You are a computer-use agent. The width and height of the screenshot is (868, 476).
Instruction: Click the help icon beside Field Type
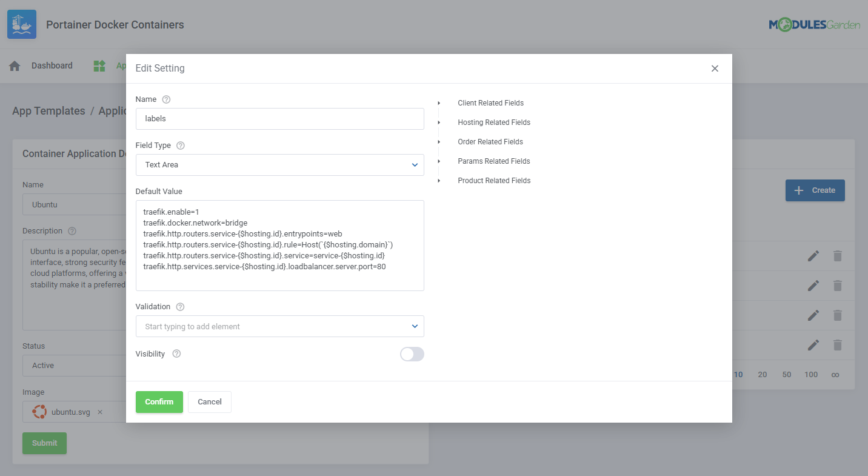coord(180,145)
